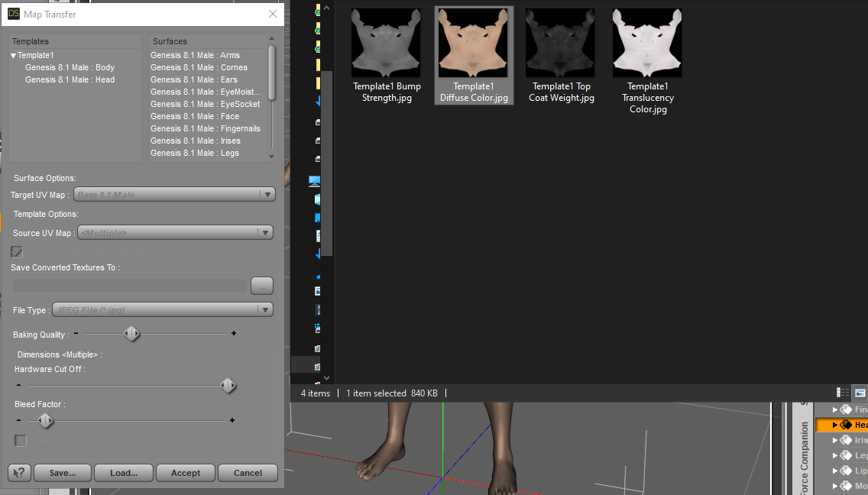Select Genesis 8.1 Male : EyeSocket surface
Screen dimensions: 868x495
click(205, 104)
